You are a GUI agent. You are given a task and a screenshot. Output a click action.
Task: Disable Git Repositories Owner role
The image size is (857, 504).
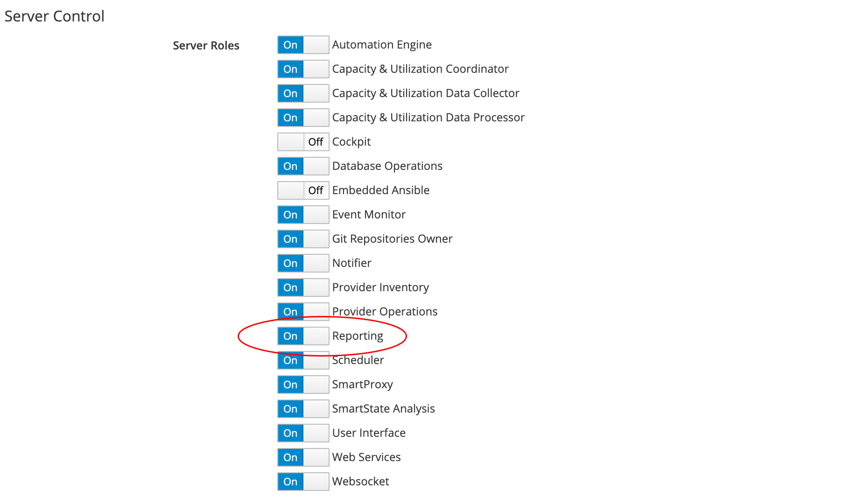pyautogui.click(x=303, y=239)
